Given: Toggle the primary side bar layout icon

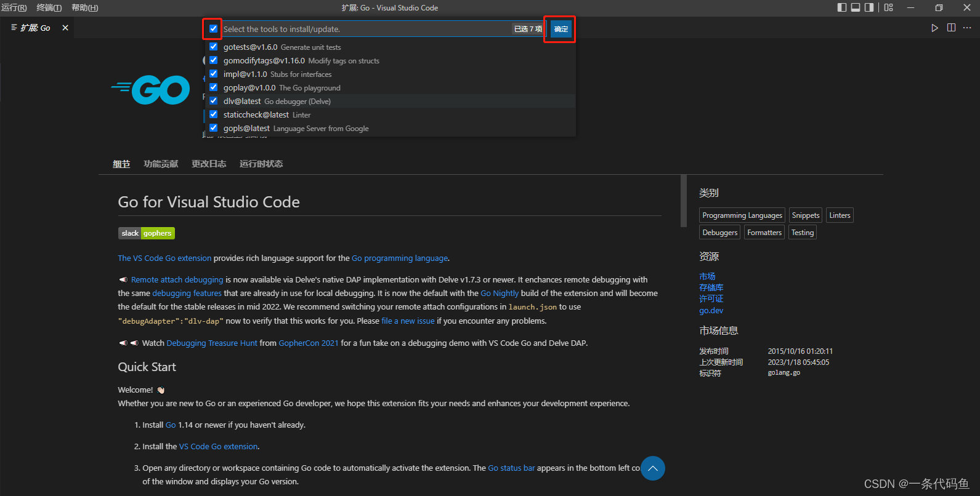Looking at the screenshot, I should pos(842,7).
